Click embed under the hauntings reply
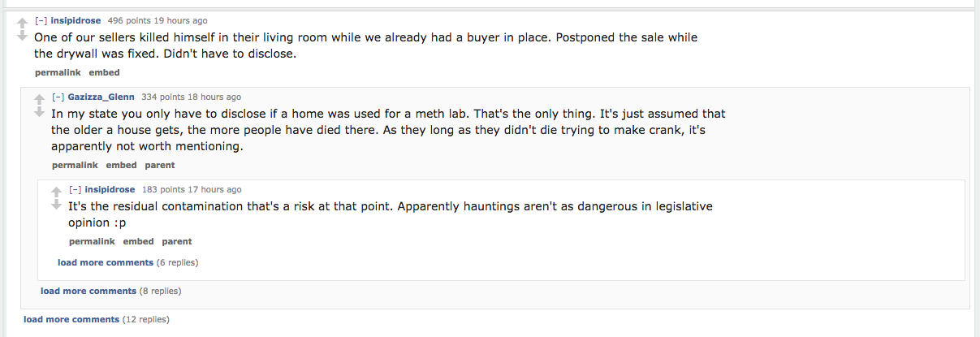 pos(138,241)
